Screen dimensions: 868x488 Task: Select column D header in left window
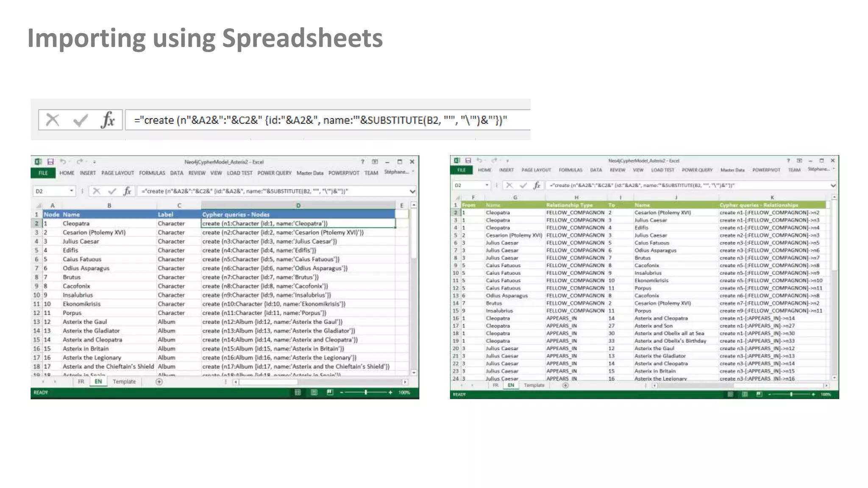298,205
